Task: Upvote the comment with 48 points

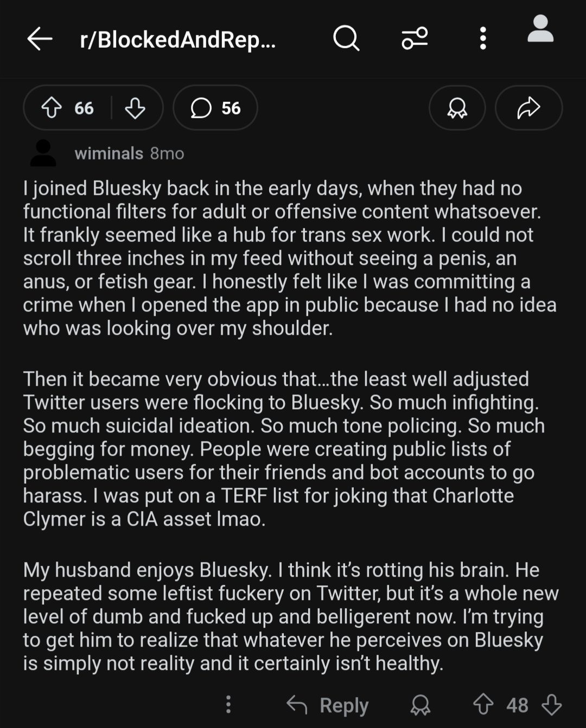Action: coord(483,705)
